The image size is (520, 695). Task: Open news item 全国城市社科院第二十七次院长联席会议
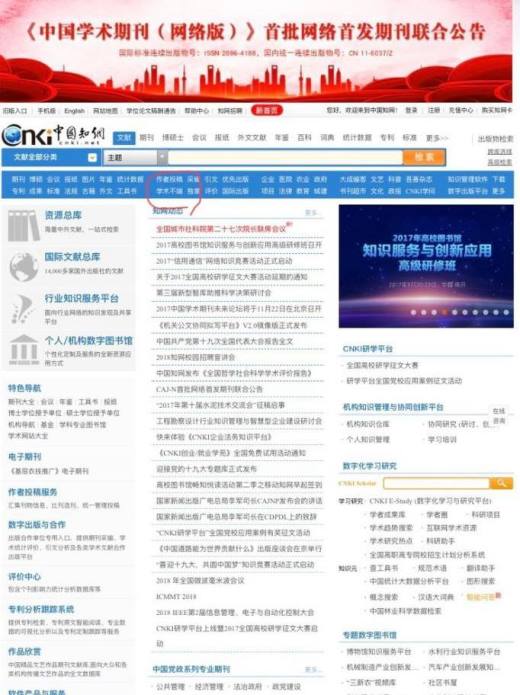click(x=222, y=229)
